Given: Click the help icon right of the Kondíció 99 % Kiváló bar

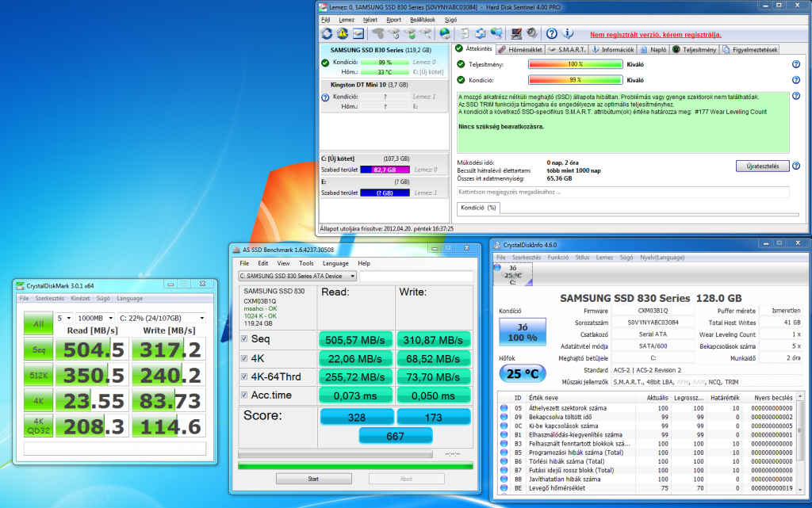Looking at the screenshot, I should tap(796, 80).
